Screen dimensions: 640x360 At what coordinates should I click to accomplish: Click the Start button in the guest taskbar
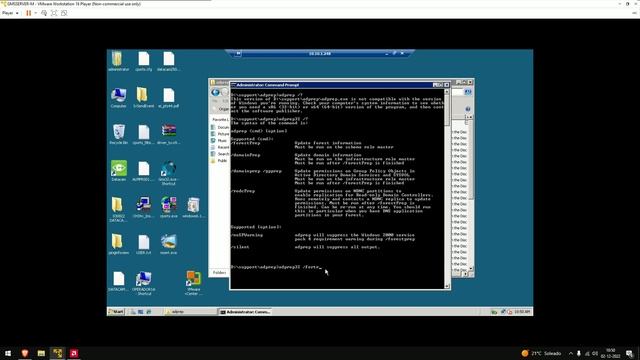click(116, 312)
